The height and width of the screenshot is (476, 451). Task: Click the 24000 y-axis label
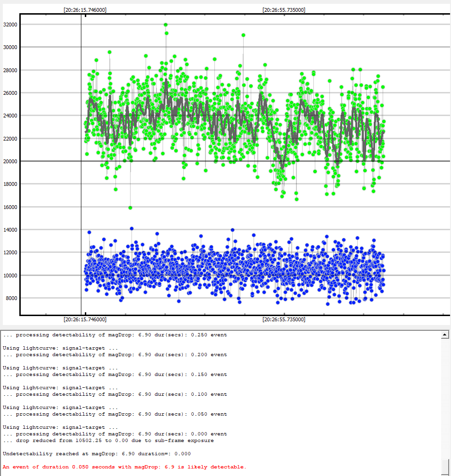tap(10, 116)
